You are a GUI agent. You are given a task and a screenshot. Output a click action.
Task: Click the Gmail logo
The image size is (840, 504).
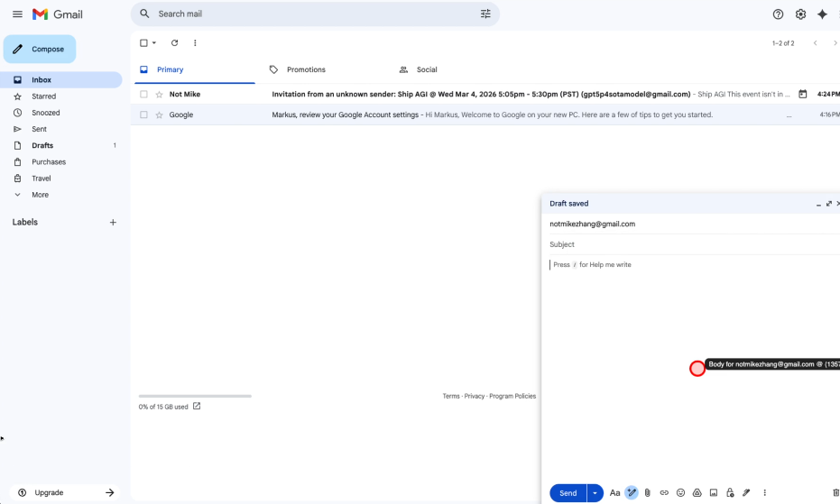click(58, 14)
